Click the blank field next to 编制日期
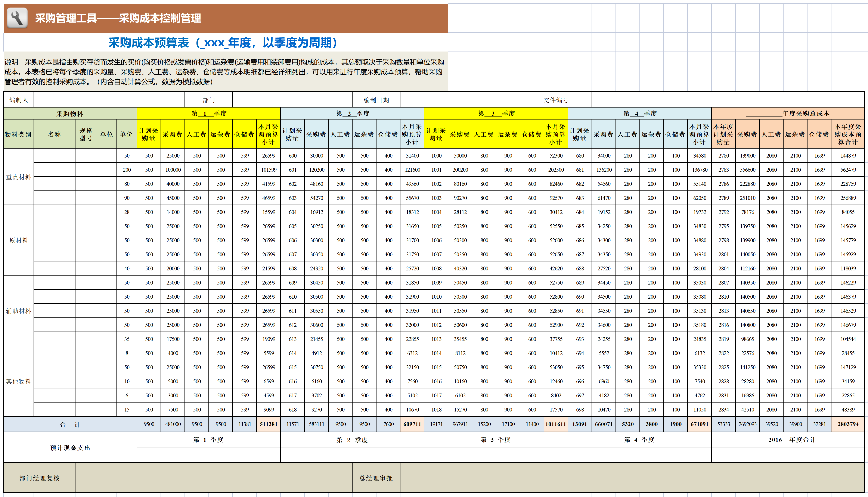The height and width of the screenshot is (497, 868). [460, 100]
